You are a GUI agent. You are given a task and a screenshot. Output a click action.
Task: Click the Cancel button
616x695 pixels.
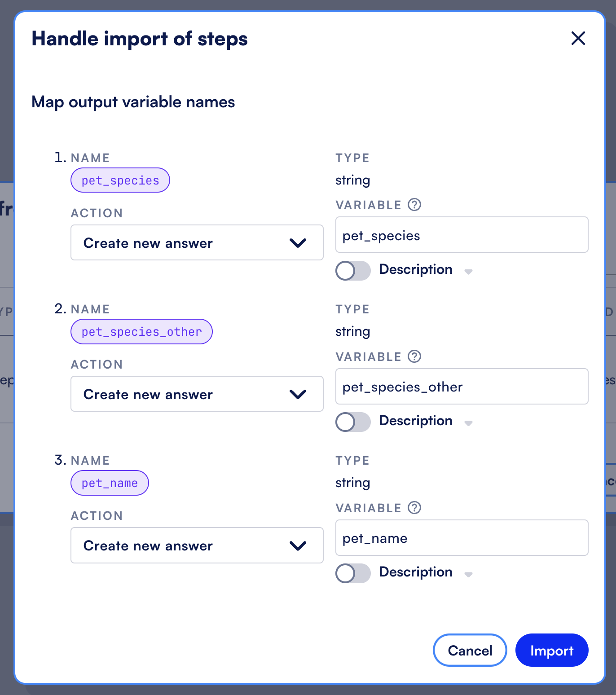pos(470,650)
